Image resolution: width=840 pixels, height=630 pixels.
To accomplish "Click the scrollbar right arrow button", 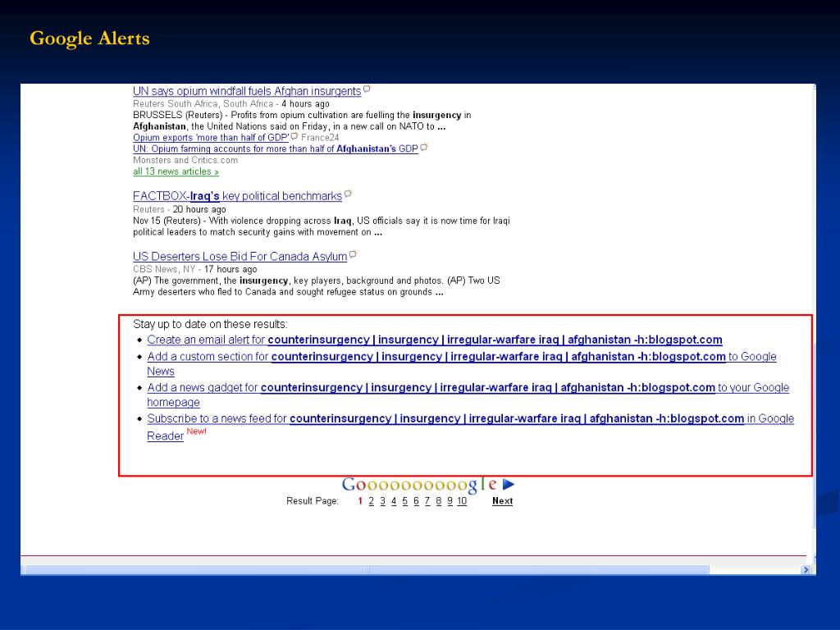I will tap(806, 570).
